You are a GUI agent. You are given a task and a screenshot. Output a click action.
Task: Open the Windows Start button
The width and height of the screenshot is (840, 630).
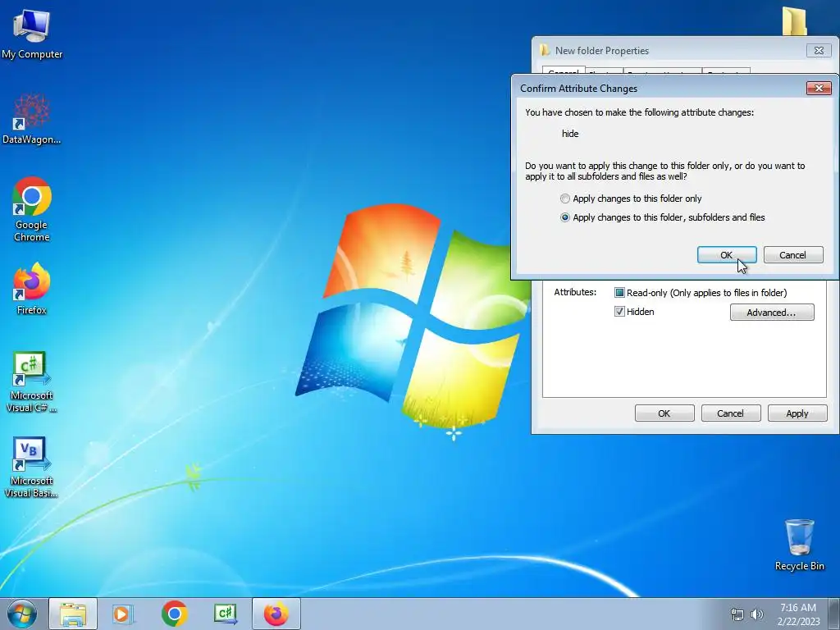coord(21,614)
